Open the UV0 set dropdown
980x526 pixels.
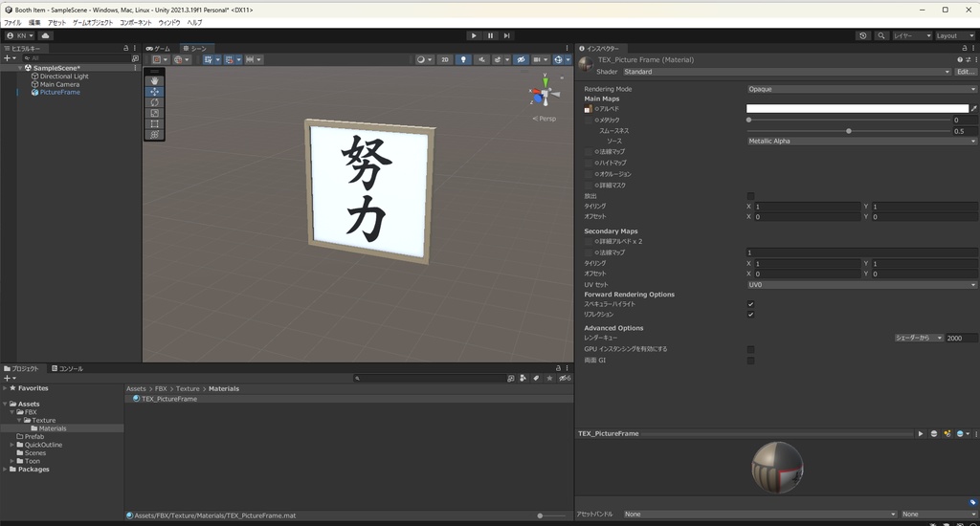(861, 285)
